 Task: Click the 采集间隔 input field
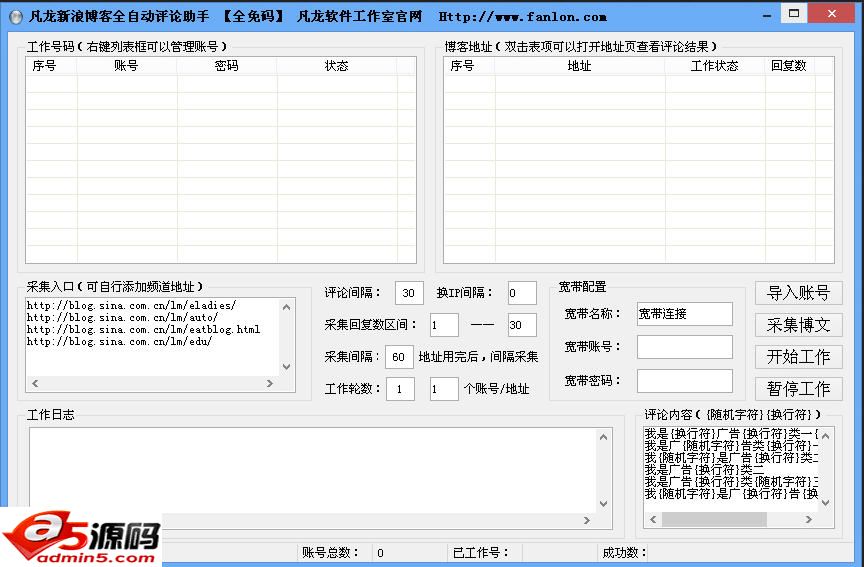pos(399,357)
